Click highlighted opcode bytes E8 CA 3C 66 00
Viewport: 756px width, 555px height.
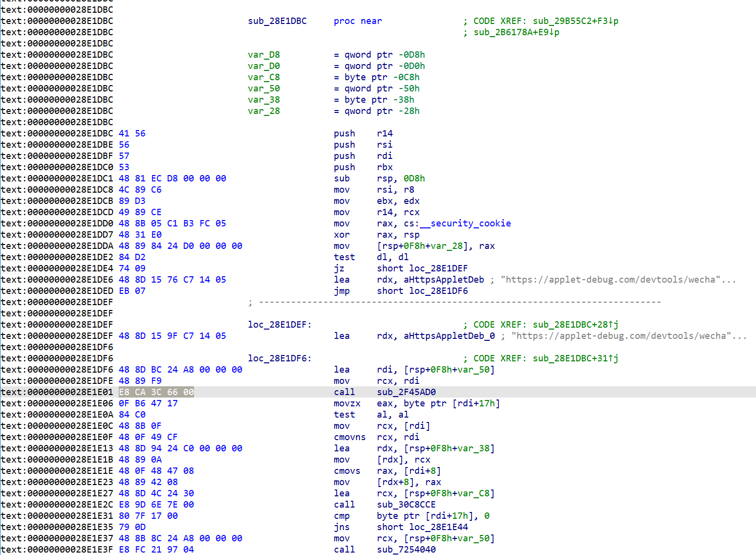pyautogui.click(x=156, y=392)
